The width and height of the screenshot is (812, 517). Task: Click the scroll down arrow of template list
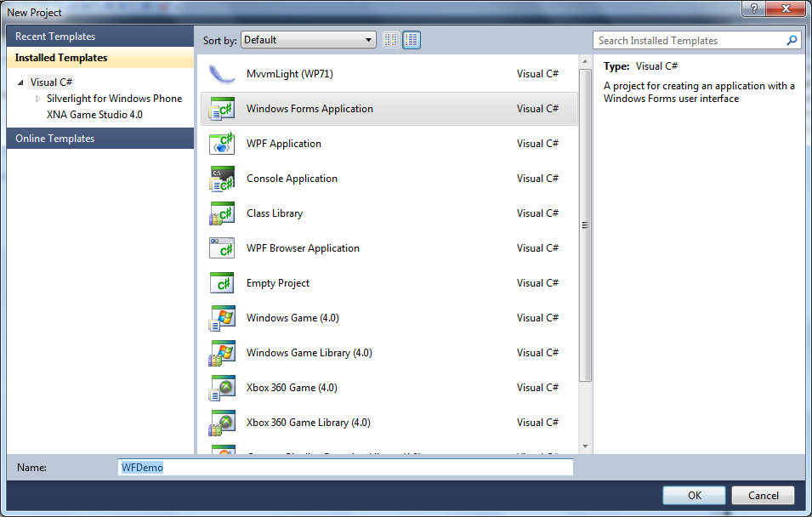pos(585,446)
